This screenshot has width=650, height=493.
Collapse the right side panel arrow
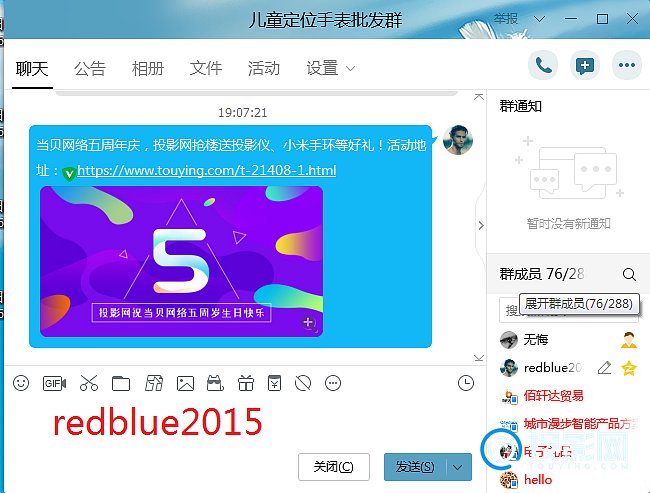coord(481,226)
